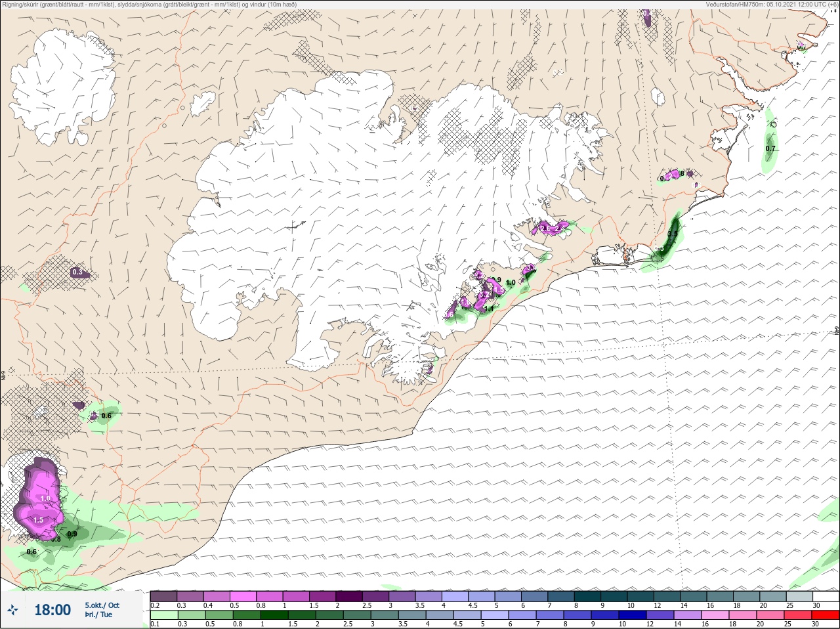
Task: Click the weekday text 'Þri./ Tue'
Action: tap(97, 615)
